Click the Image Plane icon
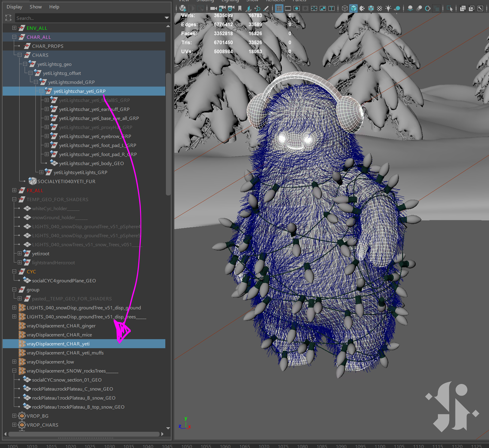This screenshot has height=448, width=489. 249,8
